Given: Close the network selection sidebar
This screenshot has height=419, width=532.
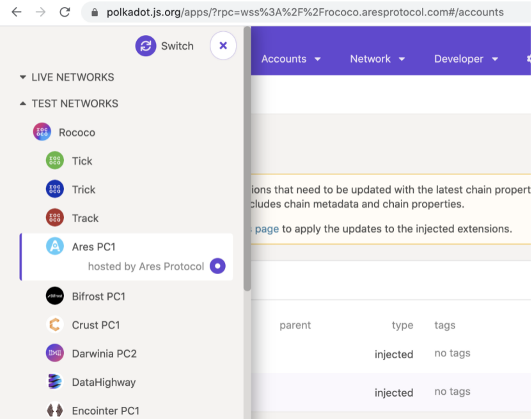Looking at the screenshot, I should point(223,45).
